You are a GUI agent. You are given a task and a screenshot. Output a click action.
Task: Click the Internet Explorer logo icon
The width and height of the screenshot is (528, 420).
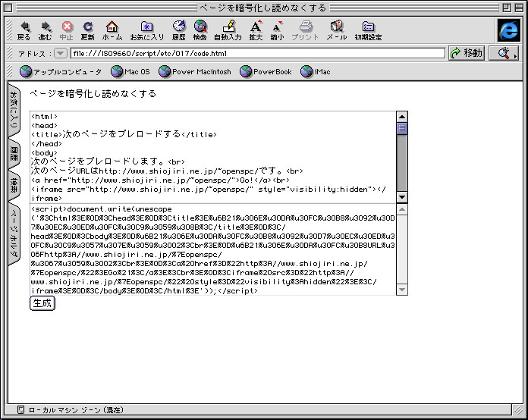point(508,30)
